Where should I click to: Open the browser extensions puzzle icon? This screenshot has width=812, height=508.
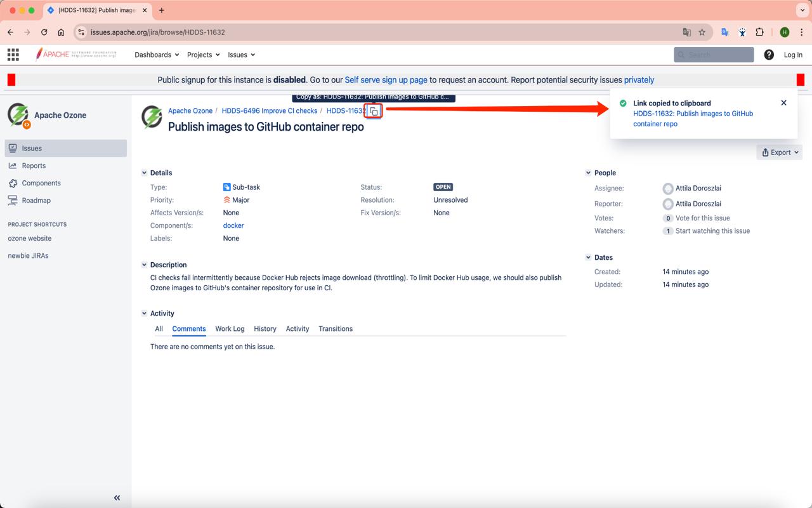[x=759, y=32]
